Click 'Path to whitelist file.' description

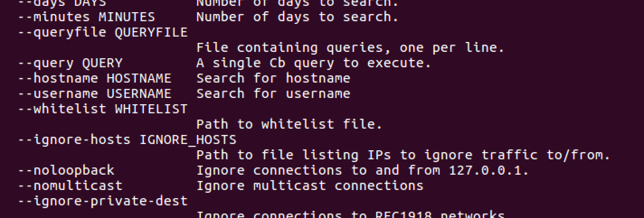tap(289, 125)
